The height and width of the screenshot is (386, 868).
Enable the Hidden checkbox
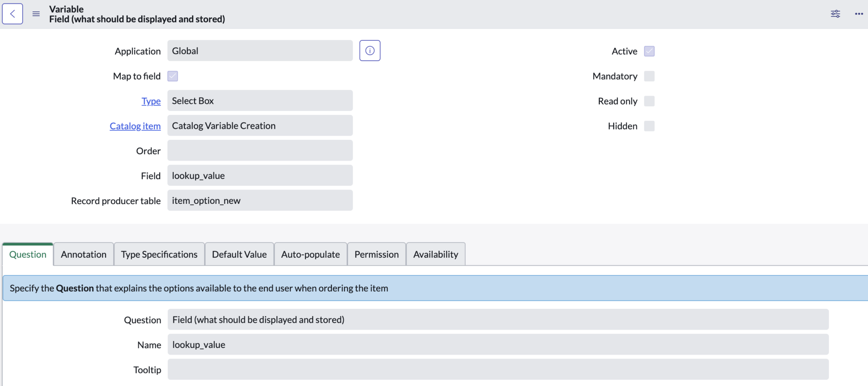(649, 125)
